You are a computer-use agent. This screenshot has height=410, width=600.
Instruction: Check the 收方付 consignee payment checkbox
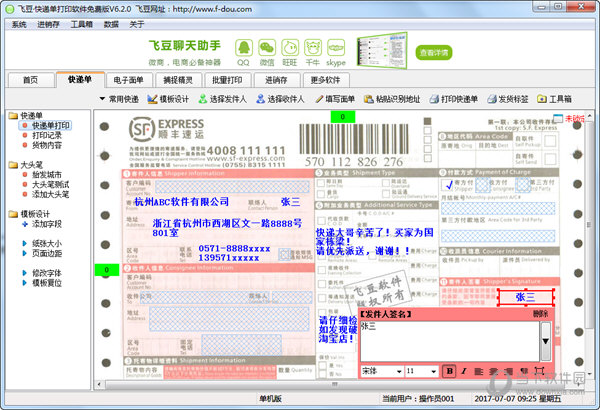482,185
